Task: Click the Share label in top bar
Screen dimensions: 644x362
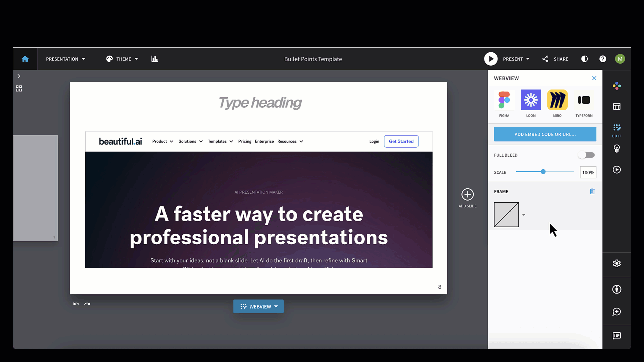Action: [561, 59]
